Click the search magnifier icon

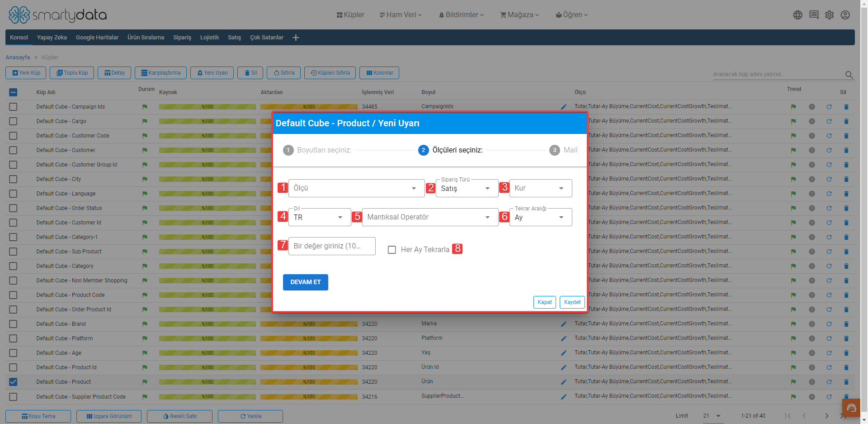click(x=849, y=75)
